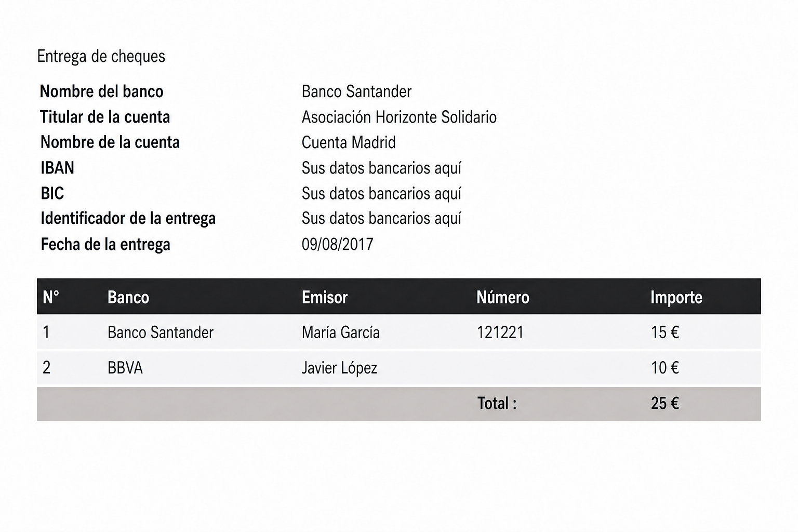The image size is (798, 532).
Task: Click the 'Entrega de cheques' title
Action: click(x=101, y=56)
